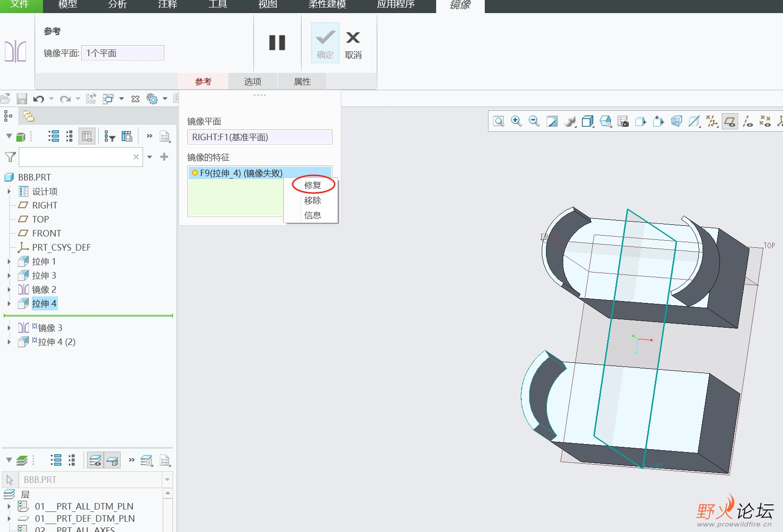Click the annotation display crosses icon
The image size is (783, 532).
(x=712, y=122)
